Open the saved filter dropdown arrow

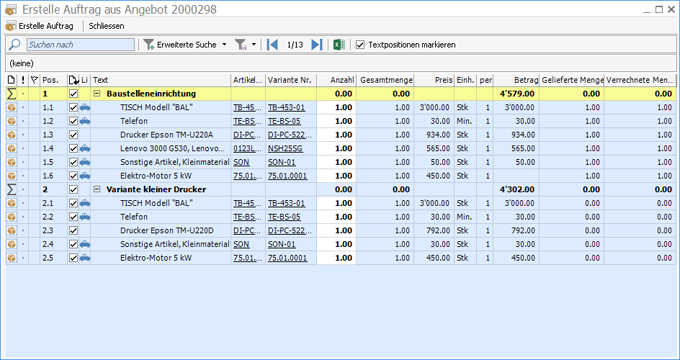pyautogui.click(x=254, y=45)
